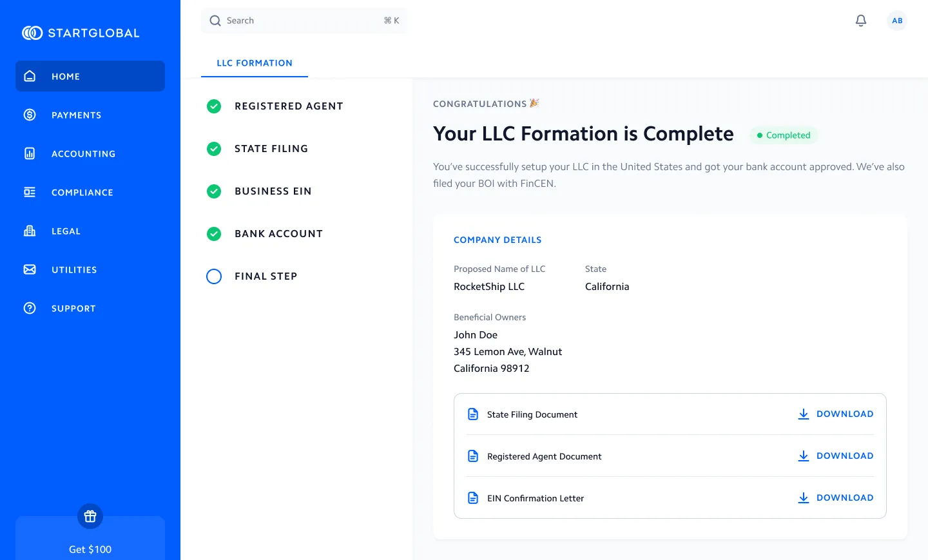Viewport: 928px width, 560px height.
Task: Click the Completed status badge
Action: (x=784, y=135)
